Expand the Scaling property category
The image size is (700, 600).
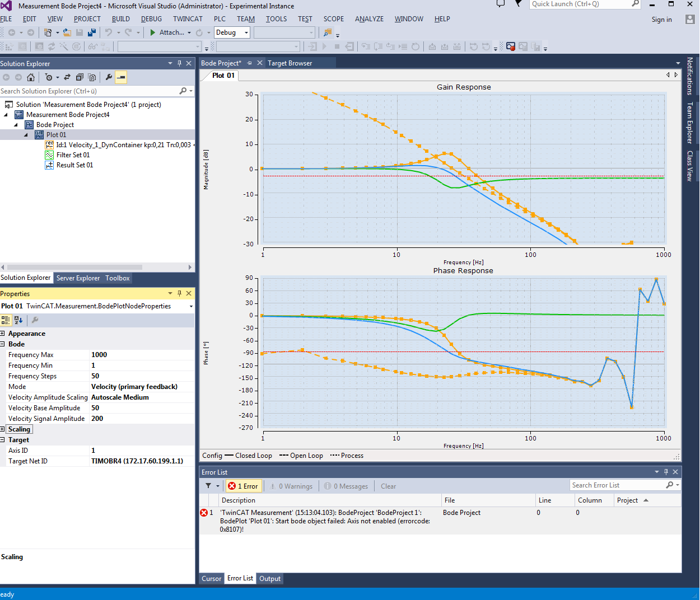pos(3,429)
